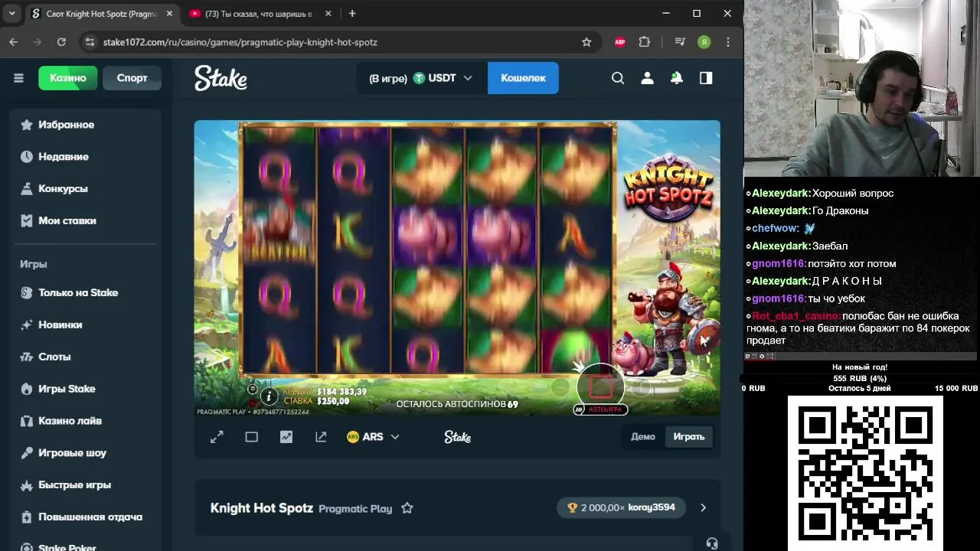
Task: Open the notifications bell
Action: [x=677, y=78]
